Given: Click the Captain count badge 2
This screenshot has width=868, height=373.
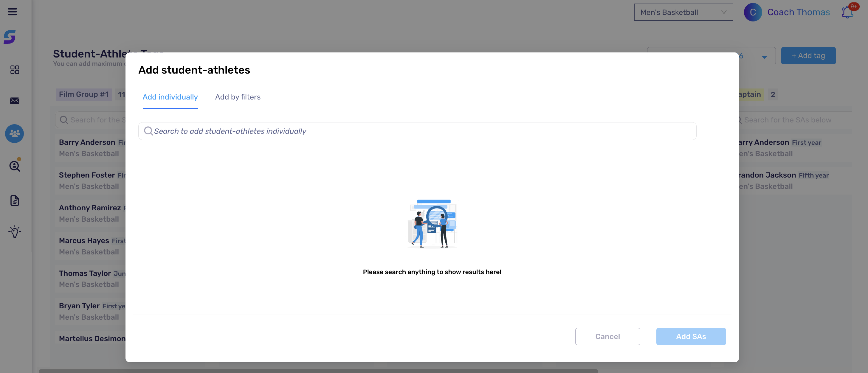Looking at the screenshot, I should (773, 94).
